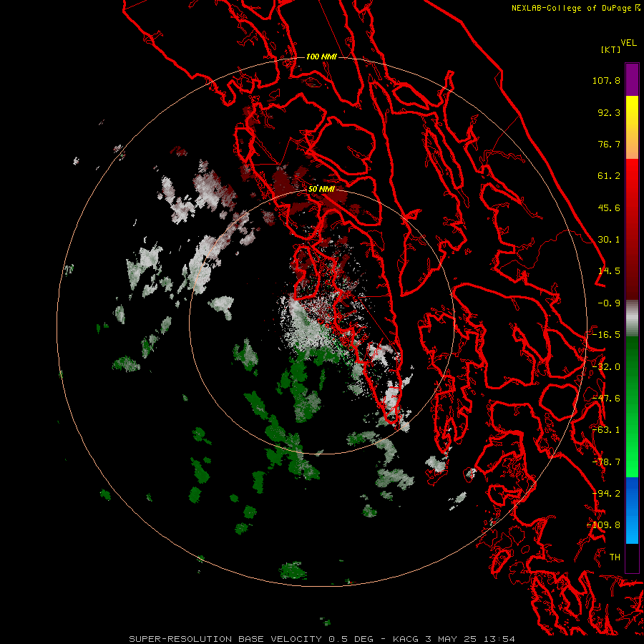This screenshot has height=644, width=644.
Task: Click the [KT] units label
Action: click(611, 49)
